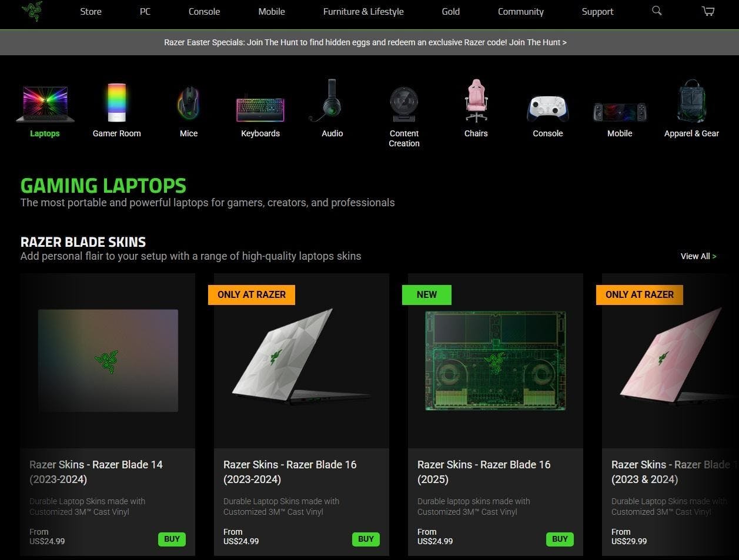The image size is (739, 560).
Task: Open the Furniture & Lifestyle menu
Action: click(363, 12)
